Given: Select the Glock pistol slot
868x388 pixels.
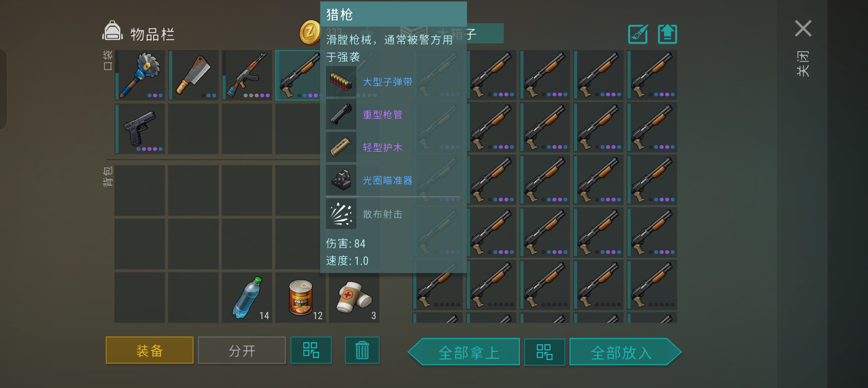Looking at the screenshot, I should click(140, 129).
